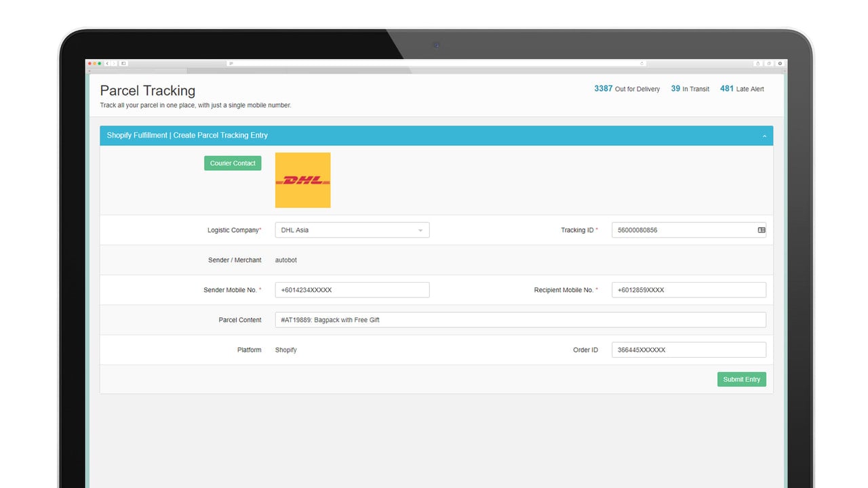The image size is (868, 488).
Task: Submit the parcel tracking entry
Action: pos(742,380)
